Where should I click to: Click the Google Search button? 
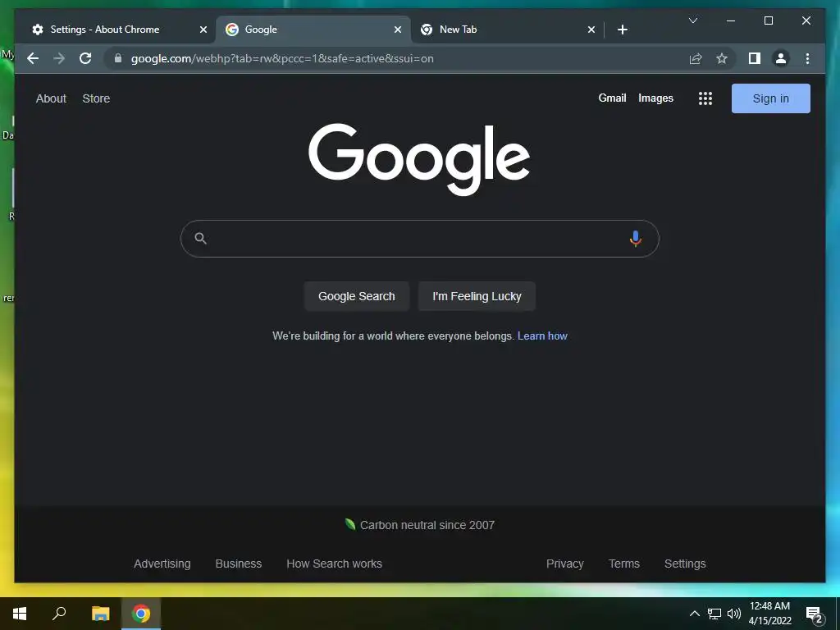(356, 296)
